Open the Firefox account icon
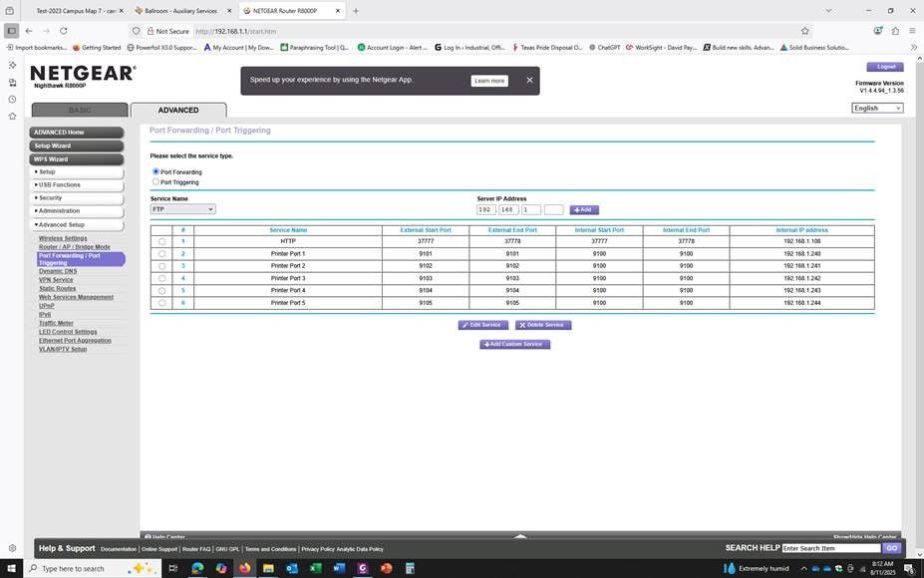The image size is (924, 578). (x=878, y=31)
